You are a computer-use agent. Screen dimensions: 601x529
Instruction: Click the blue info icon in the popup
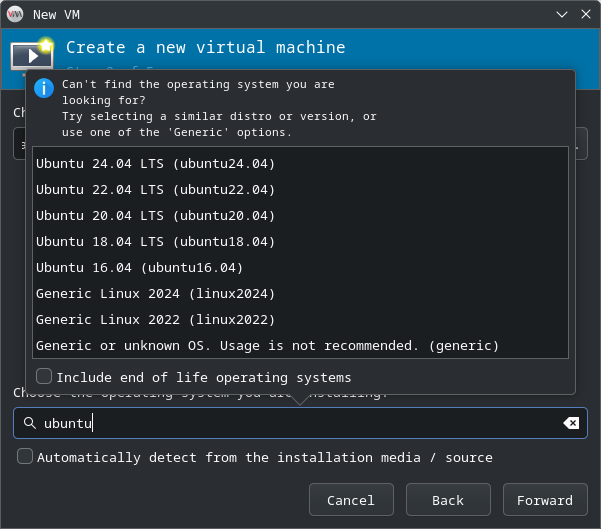[44, 88]
